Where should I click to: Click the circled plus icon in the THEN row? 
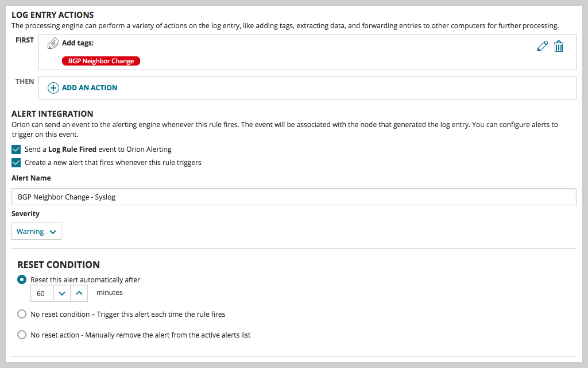point(52,88)
